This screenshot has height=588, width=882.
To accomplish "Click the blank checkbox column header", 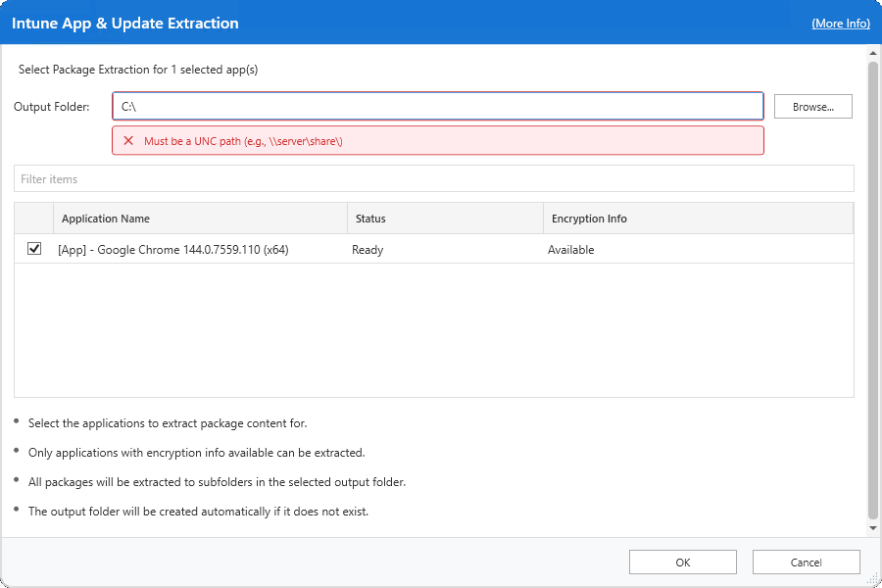I will pyautogui.click(x=34, y=218).
